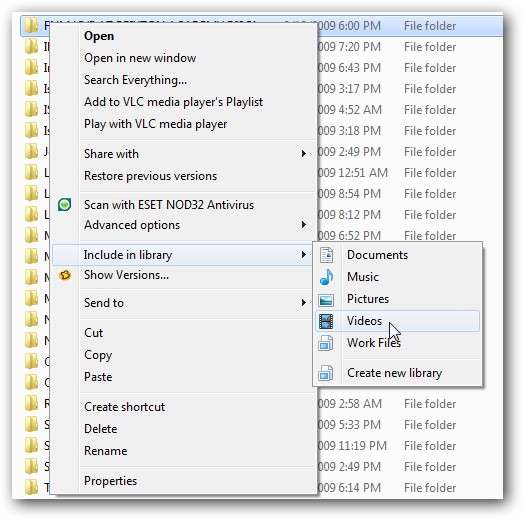Click folder icon in the 12:51 AM row
The height and width of the screenshot is (519, 523).
coord(31,173)
